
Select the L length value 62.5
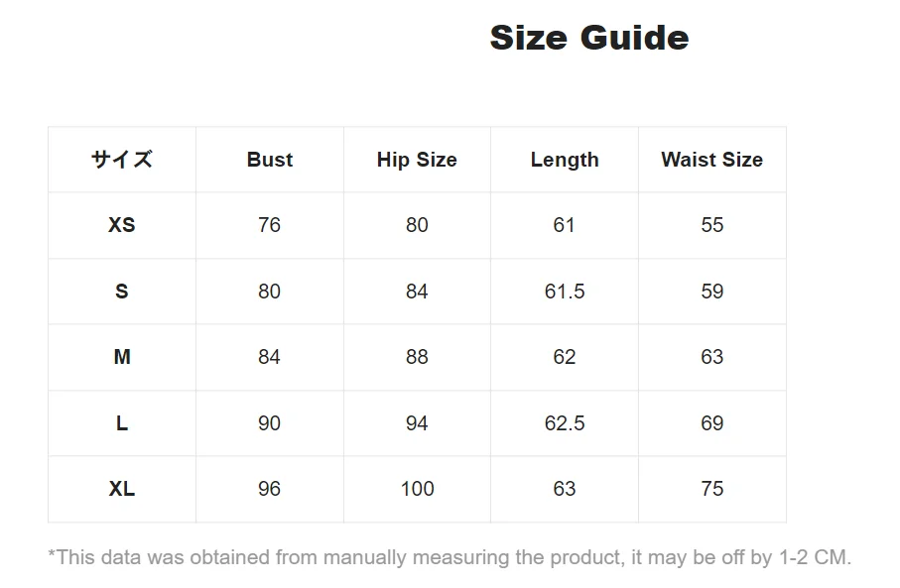(565, 423)
